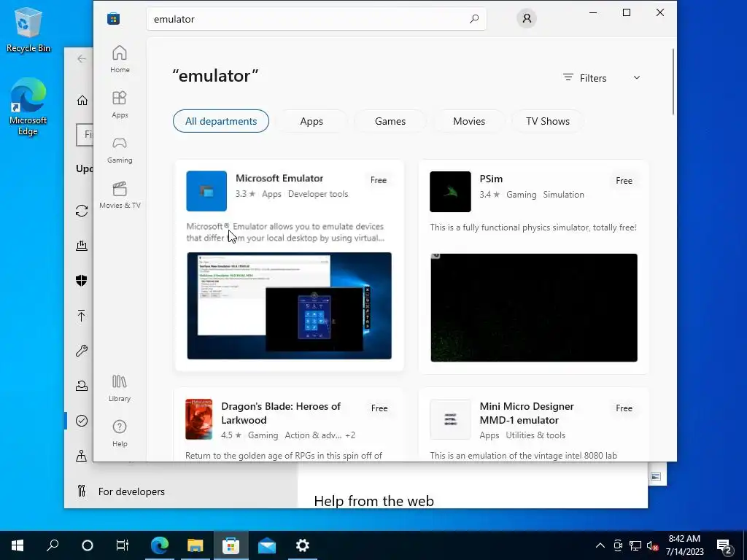
Task: Select Troubleshoot wrench icon in Settings sidebar
Action: (x=82, y=351)
